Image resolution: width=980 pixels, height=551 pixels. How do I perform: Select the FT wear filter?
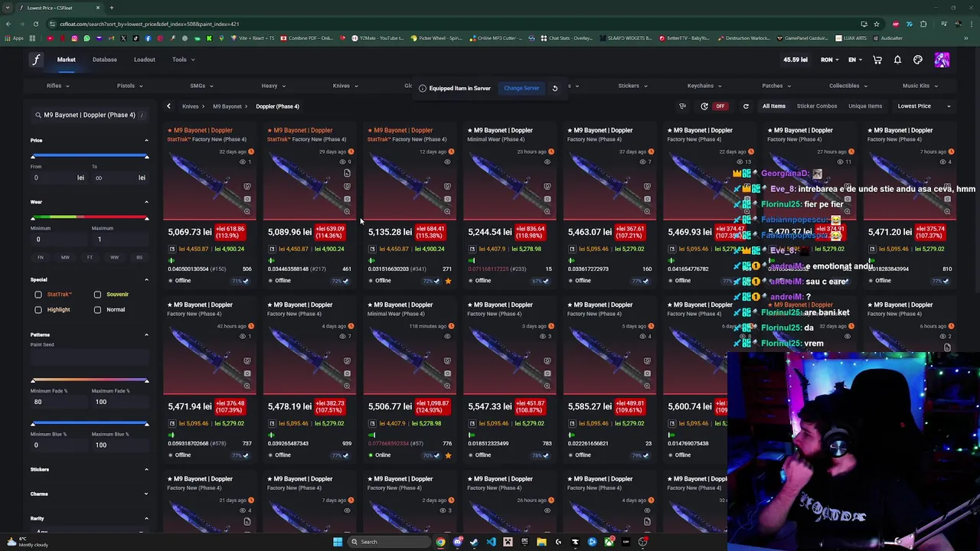coord(90,257)
